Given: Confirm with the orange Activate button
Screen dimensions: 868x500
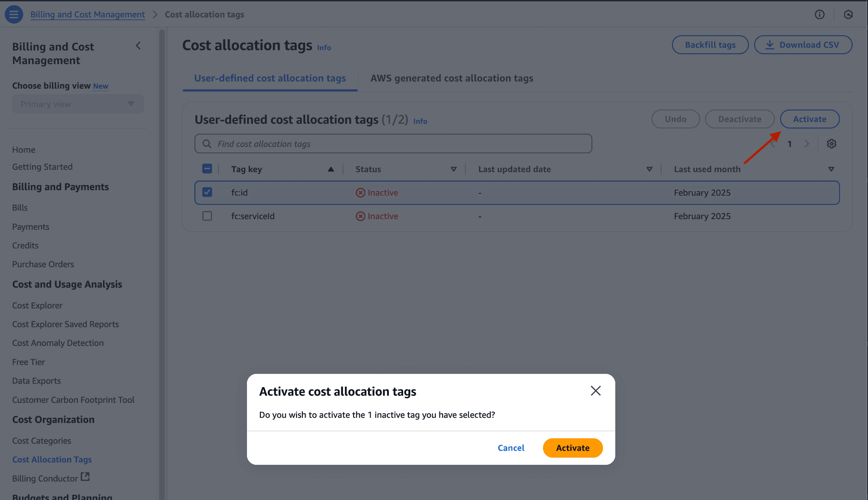Looking at the screenshot, I should (x=572, y=448).
